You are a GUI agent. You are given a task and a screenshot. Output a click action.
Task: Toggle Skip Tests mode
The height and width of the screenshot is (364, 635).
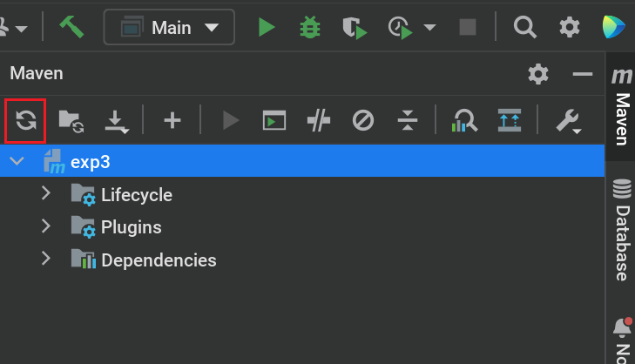(x=363, y=120)
